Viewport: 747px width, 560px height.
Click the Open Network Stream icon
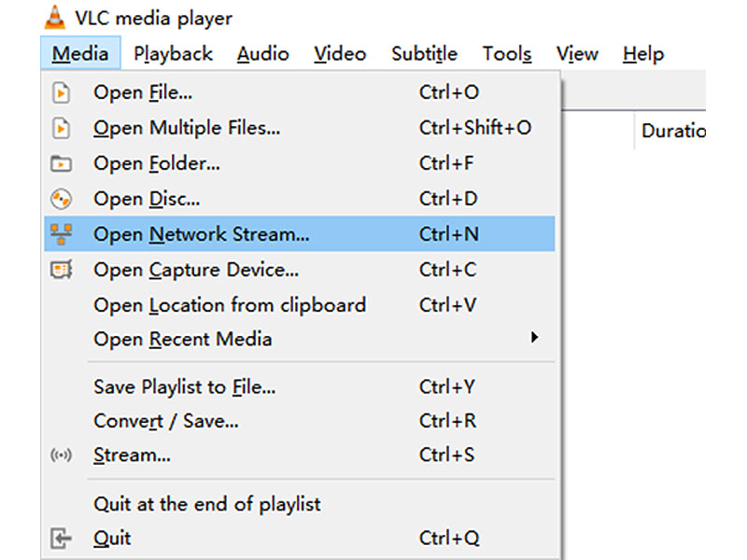63,234
